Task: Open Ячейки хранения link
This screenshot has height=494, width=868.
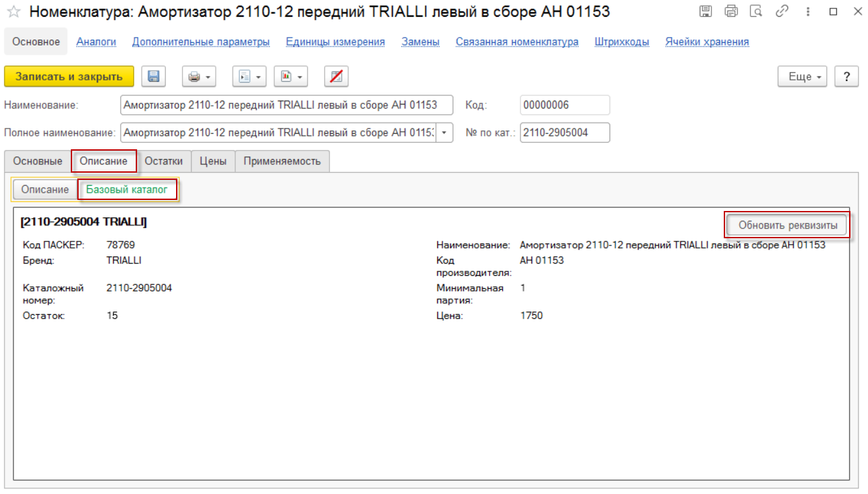Action: [707, 42]
